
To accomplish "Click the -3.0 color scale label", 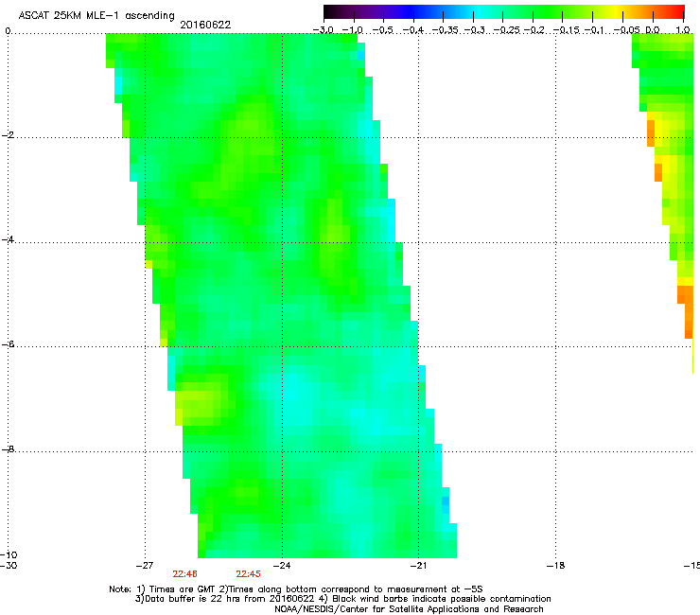I will 323,30.
